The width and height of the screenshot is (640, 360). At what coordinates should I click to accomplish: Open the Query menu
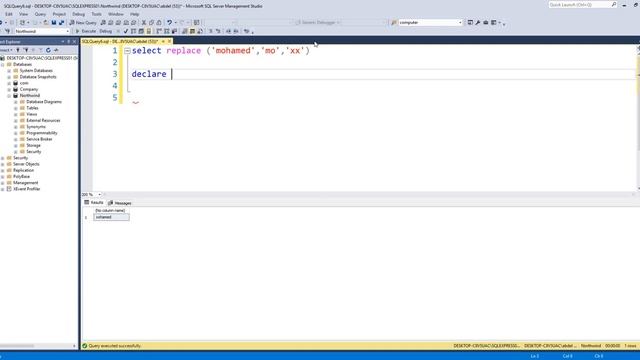point(40,14)
